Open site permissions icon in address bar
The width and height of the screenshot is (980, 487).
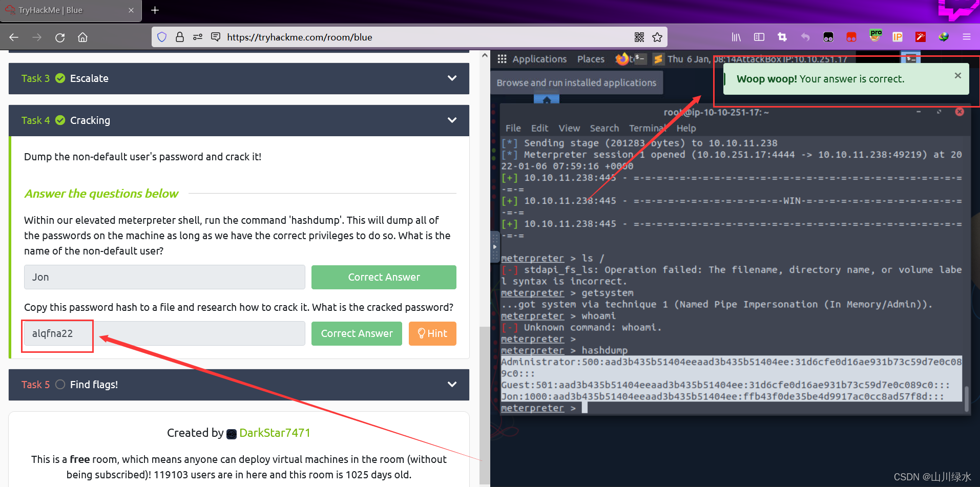[198, 37]
